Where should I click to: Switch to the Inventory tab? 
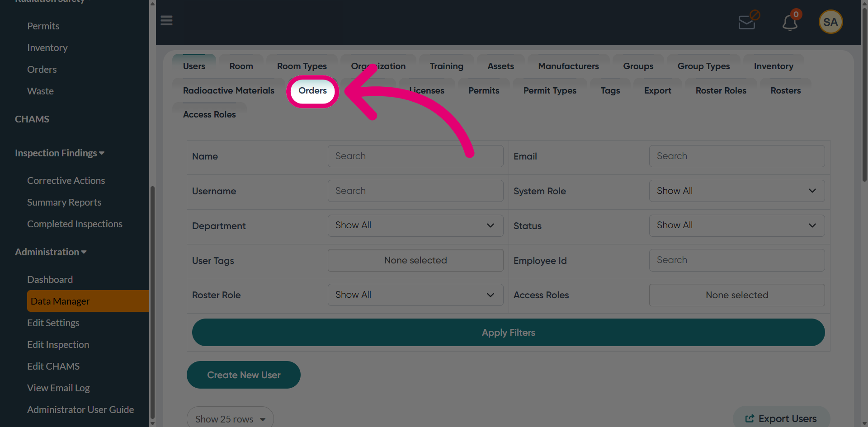tap(774, 66)
